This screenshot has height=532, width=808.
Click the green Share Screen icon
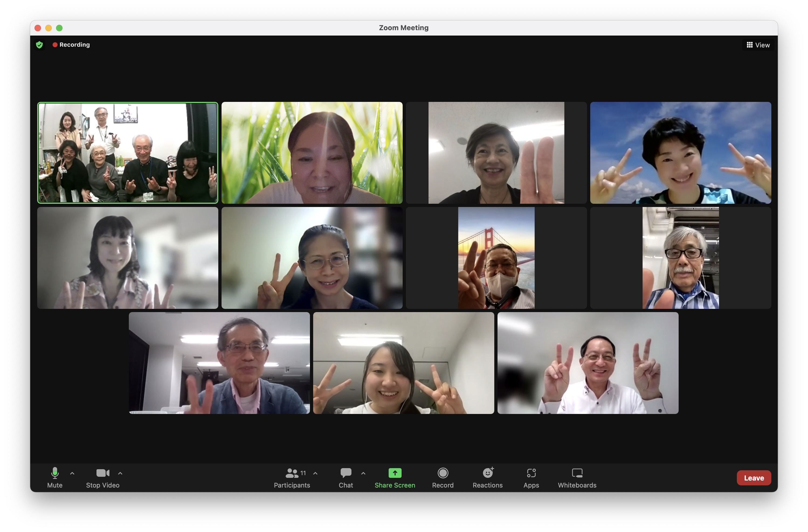[395, 473]
